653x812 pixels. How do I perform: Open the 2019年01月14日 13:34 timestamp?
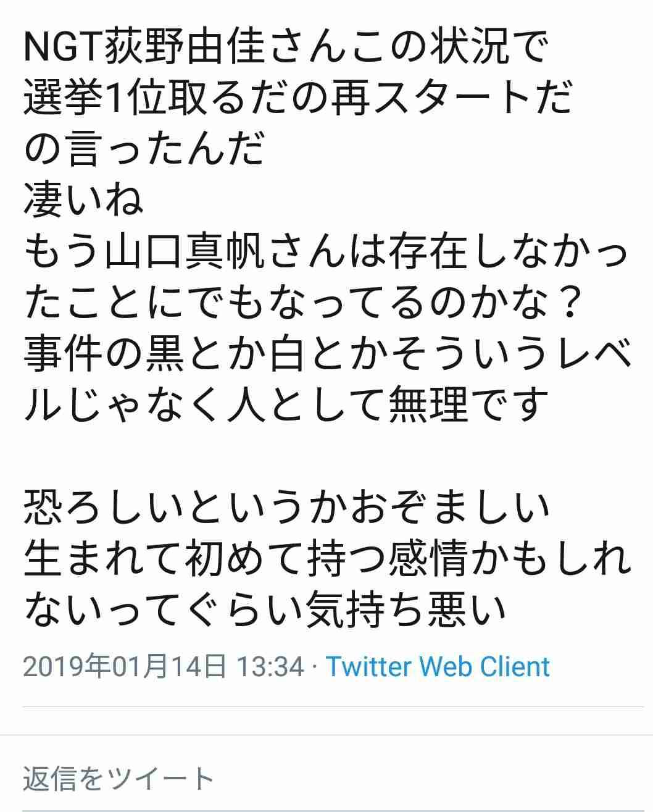tap(164, 667)
